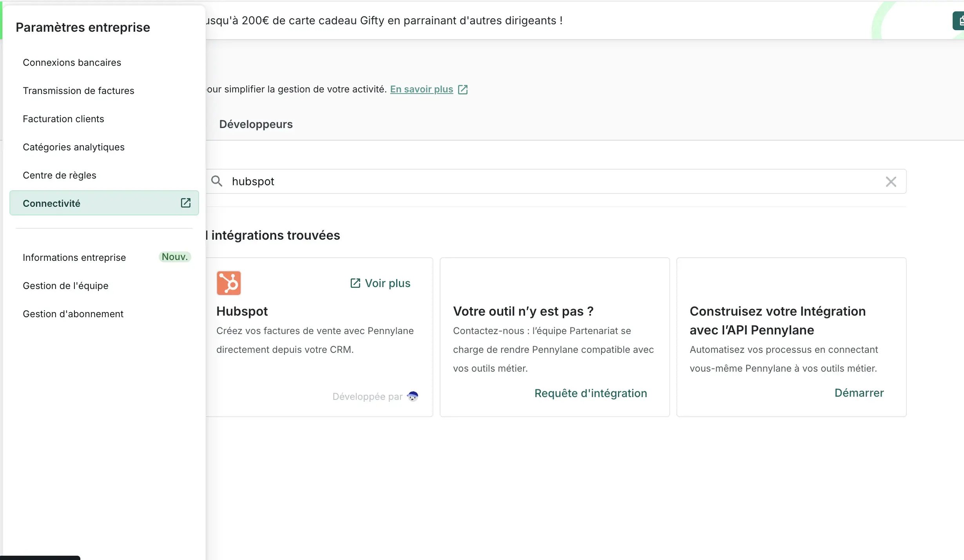The image size is (964, 560).
Task: Click the external link icon beside Voir plus
Action: (355, 283)
